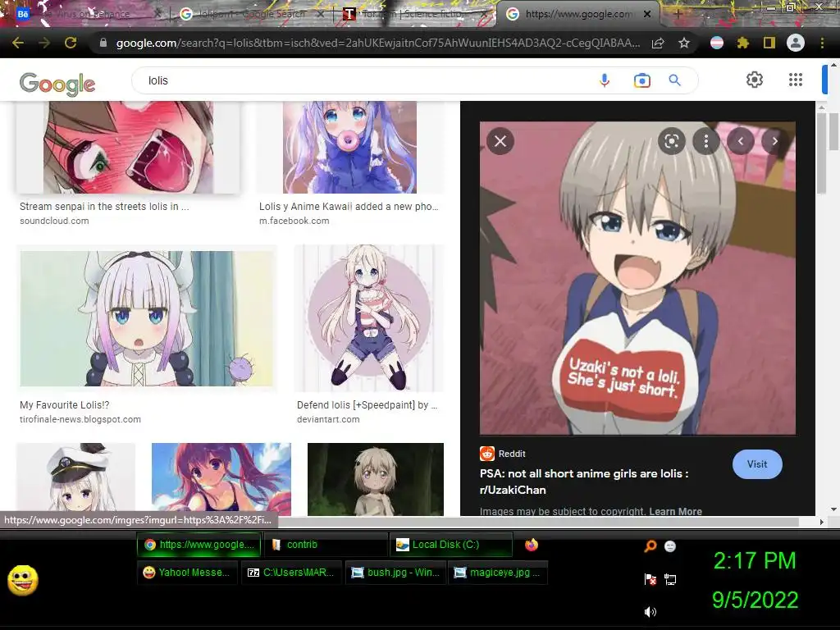Launch the Firefox taskbar icon

pos(532,545)
